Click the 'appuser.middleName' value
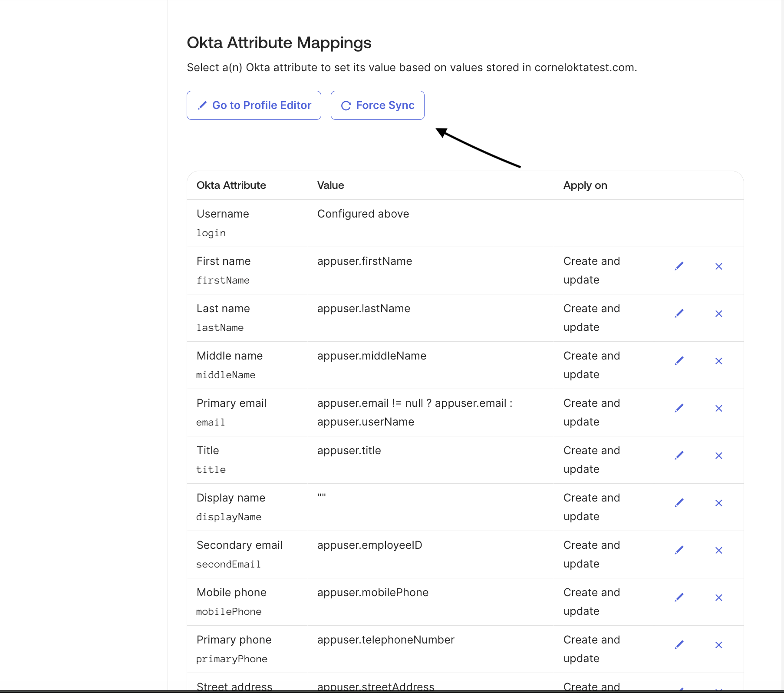The width and height of the screenshot is (784, 693). coord(372,356)
